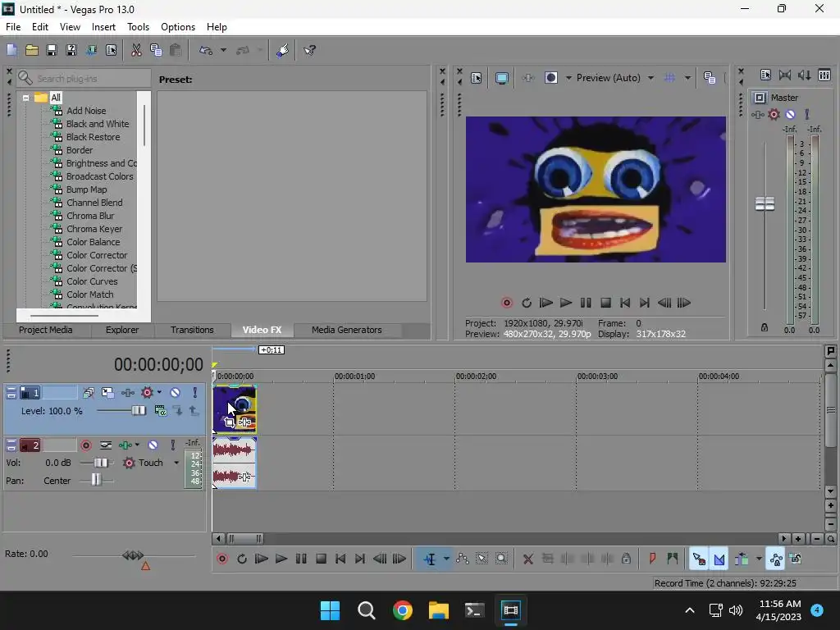The height and width of the screenshot is (630, 840).
Task: Adjust the track 2 Vol slider
Action: 101,463
